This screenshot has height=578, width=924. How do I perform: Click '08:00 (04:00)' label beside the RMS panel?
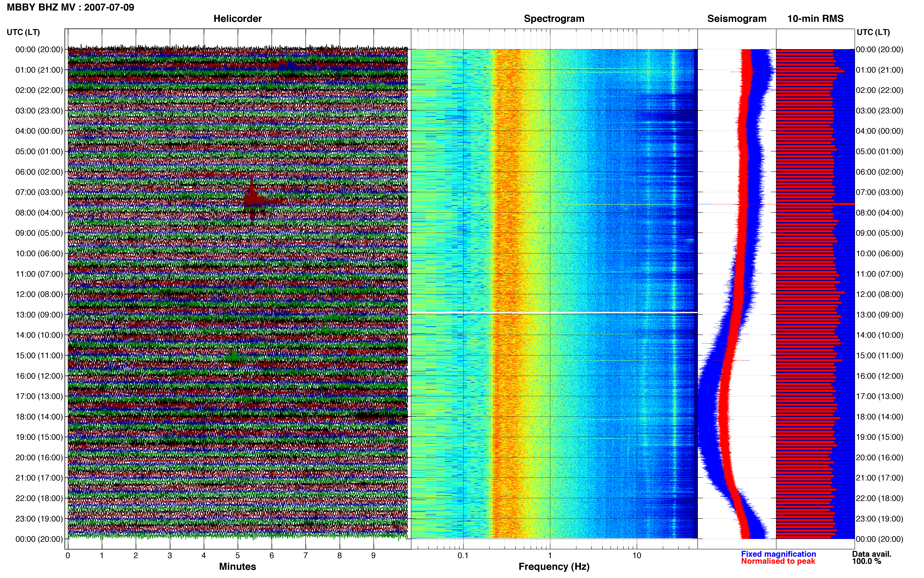pos(880,213)
